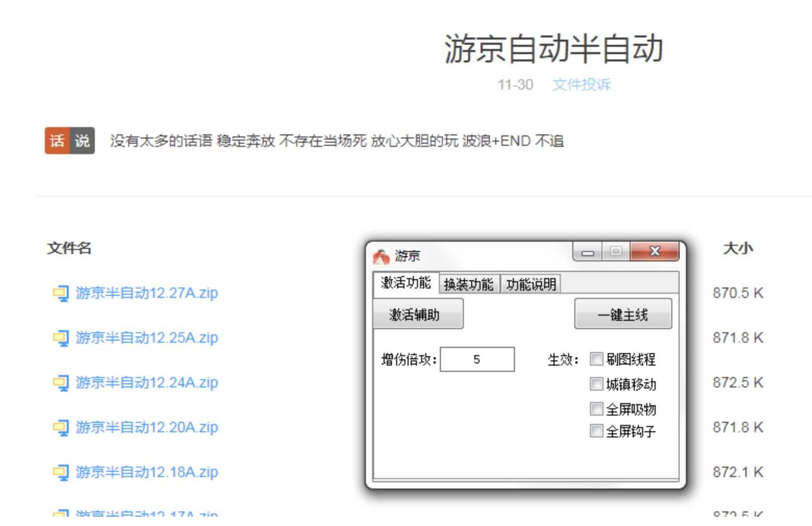Screen dimensions: 812x526
Task: Select the 功能说明 tab
Action: tap(531, 284)
